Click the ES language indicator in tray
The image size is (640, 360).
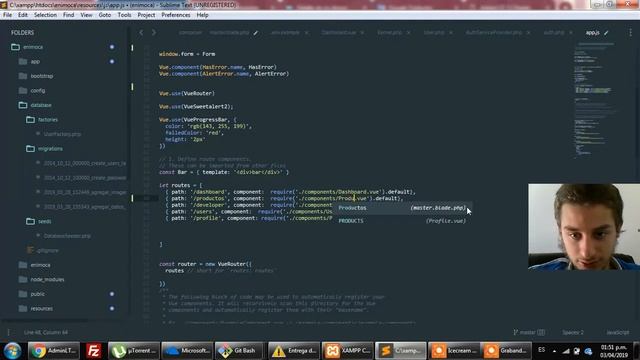(542, 350)
